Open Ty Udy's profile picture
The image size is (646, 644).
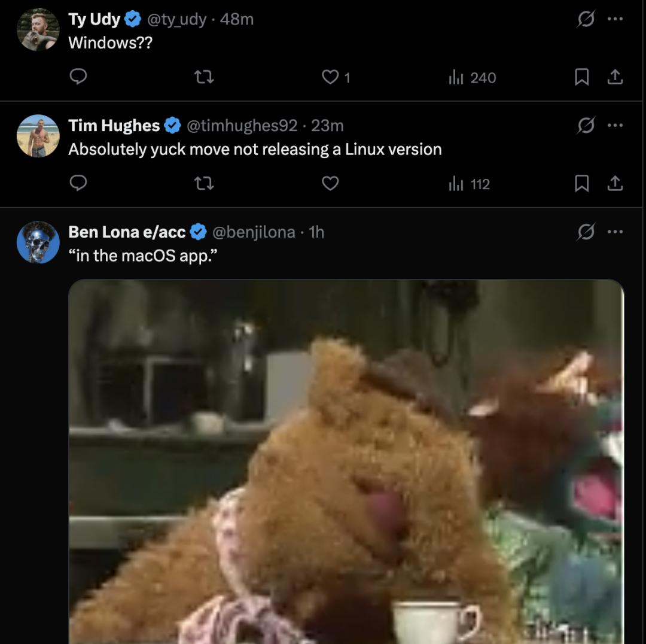[x=38, y=29]
